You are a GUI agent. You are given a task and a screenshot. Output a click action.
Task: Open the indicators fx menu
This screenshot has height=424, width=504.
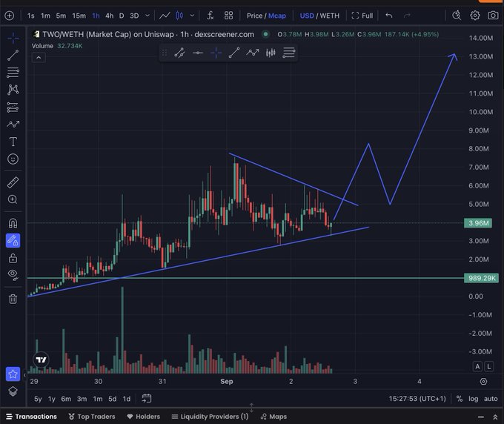(210, 16)
